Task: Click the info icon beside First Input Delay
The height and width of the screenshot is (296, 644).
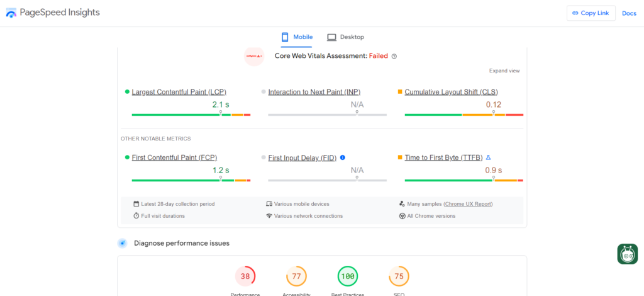Action: pyautogui.click(x=343, y=157)
